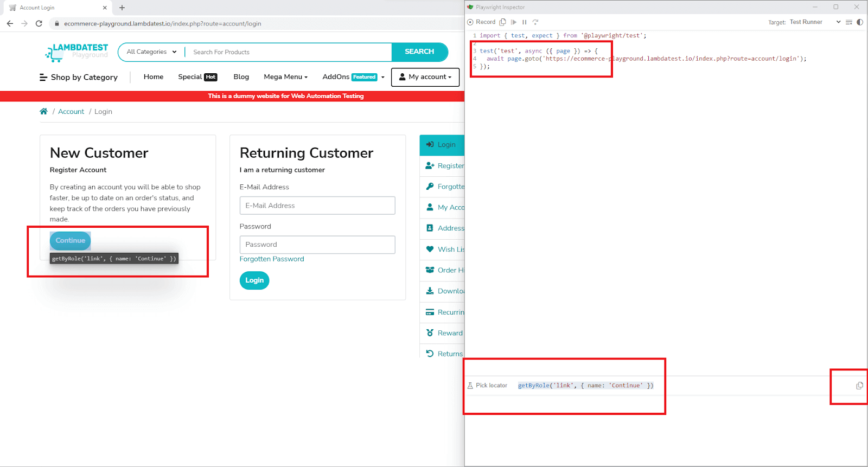The image size is (868, 467).
Task: Resume script with Inspector play icon
Action: click(514, 22)
